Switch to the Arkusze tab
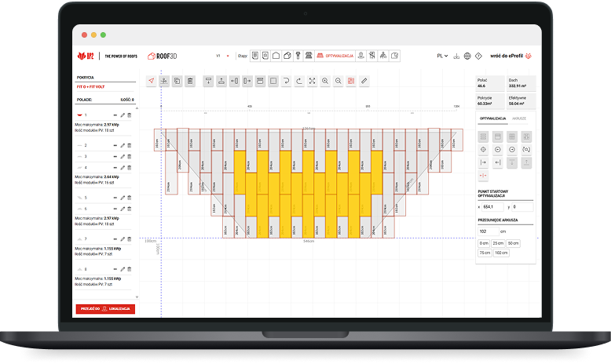This screenshot has width=611, height=364. [x=519, y=118]
